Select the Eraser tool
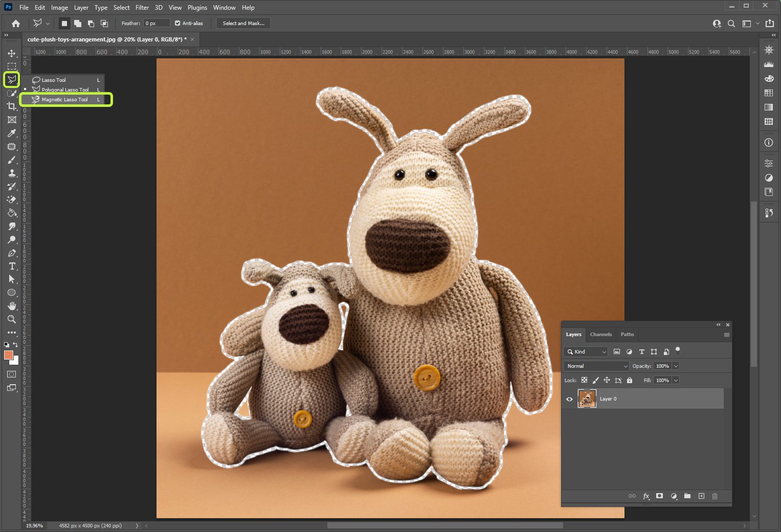This screenshot has height=532, width=781. pos(12,200)
